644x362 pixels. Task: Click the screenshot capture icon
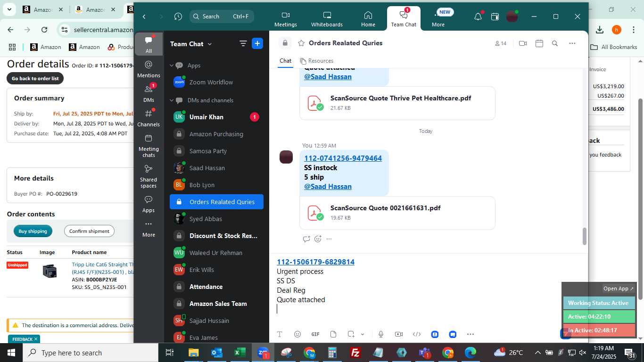(351, 334)
